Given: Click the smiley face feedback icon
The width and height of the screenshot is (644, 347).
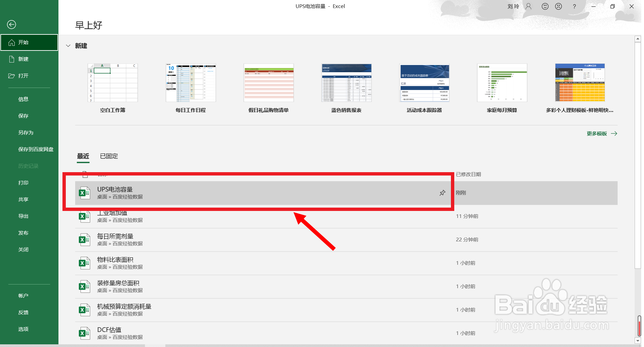Looking at the screenshot, I should [x=545, y=6].
